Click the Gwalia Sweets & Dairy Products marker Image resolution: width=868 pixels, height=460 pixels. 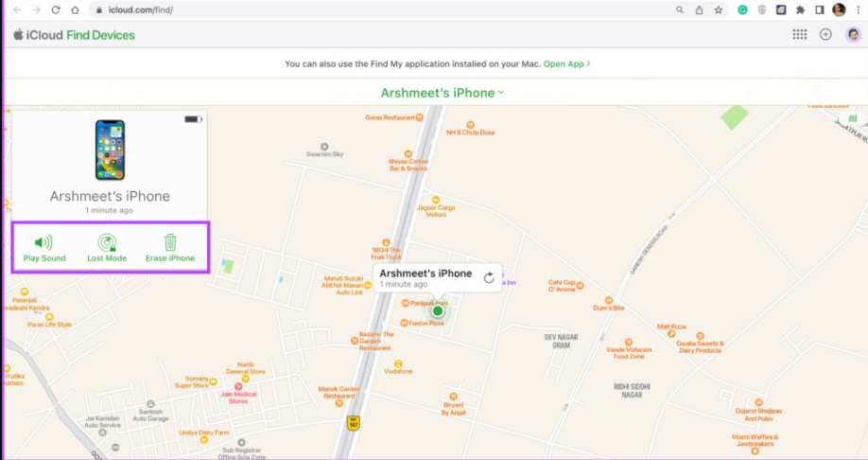(700, 336)
